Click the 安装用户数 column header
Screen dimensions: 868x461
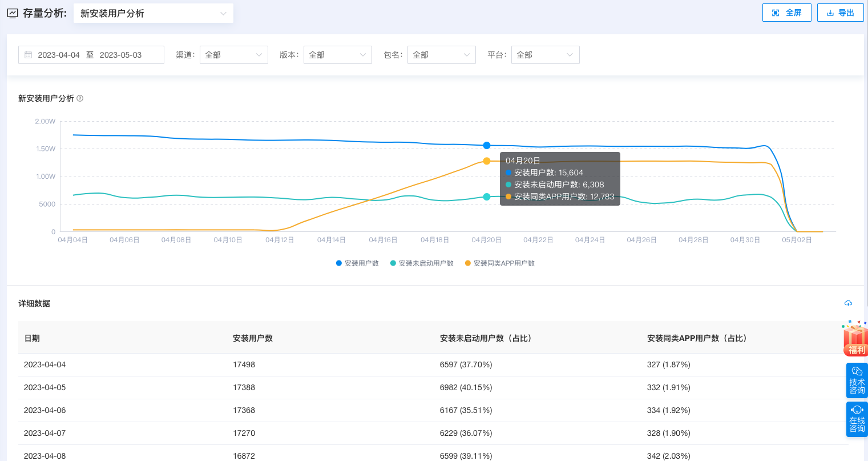coord(253,338)
